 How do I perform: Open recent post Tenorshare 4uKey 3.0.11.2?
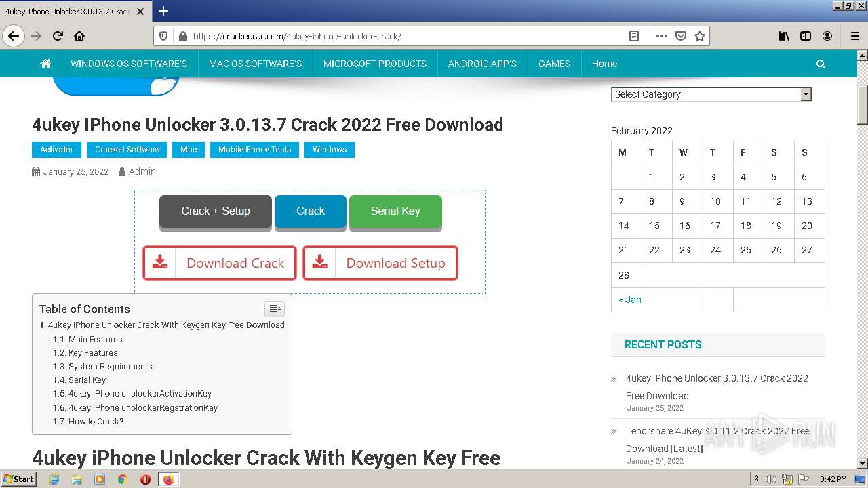click(717, 440)
